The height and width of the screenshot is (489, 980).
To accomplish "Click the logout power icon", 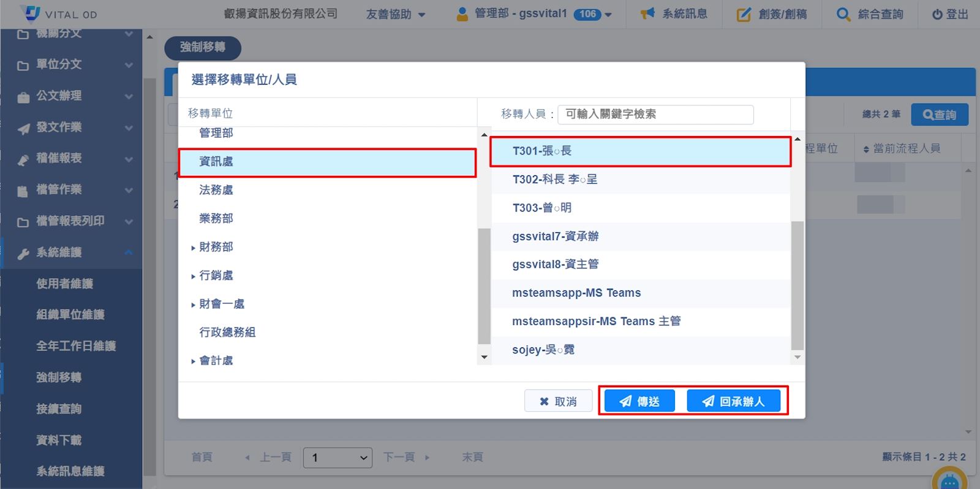I will pyautogui.click(x=937, y=14).
